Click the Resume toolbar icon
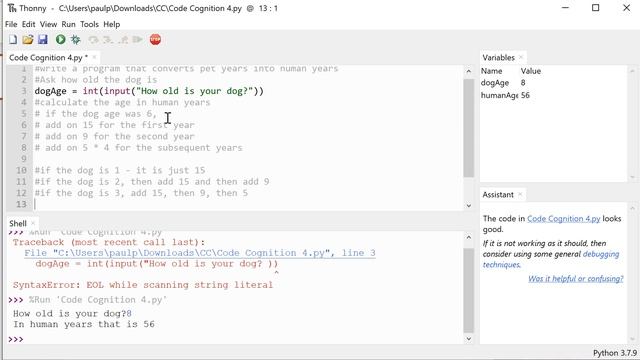This screenshot has height=360, width=640. 138,40
